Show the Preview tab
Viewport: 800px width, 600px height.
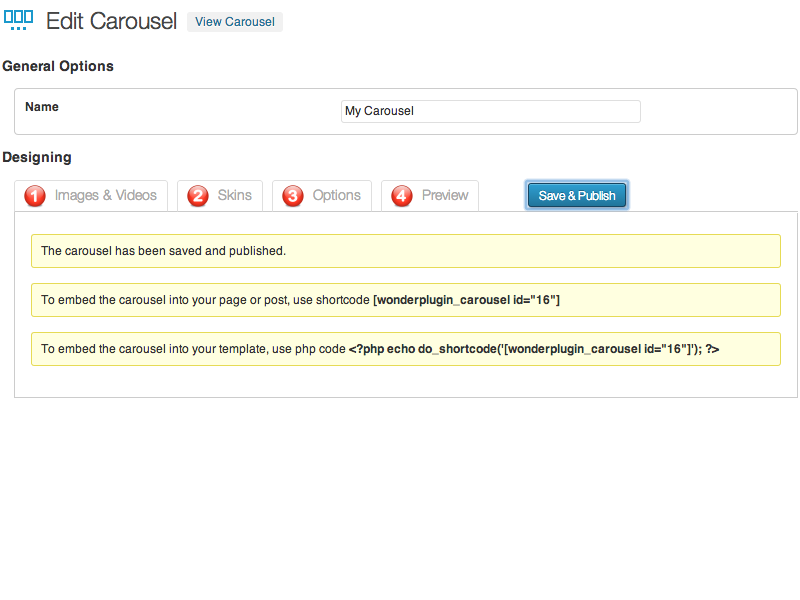[445, 195]
